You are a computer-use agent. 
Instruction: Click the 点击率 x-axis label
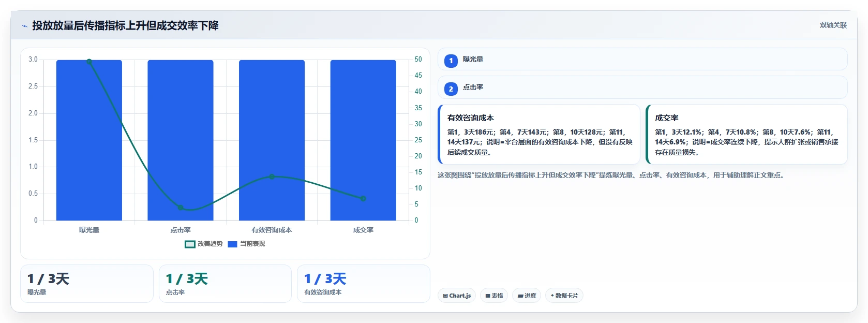[181, 230]
